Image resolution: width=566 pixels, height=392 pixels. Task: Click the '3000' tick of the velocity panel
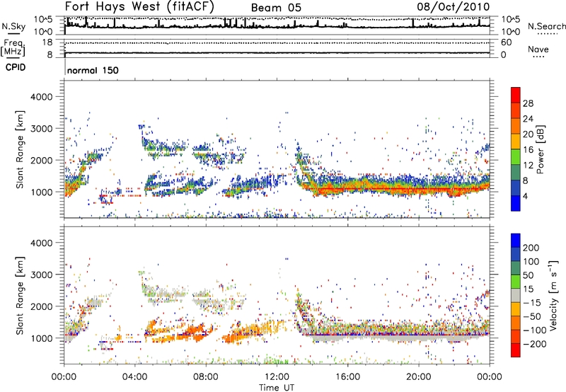[x=42, y=275]
